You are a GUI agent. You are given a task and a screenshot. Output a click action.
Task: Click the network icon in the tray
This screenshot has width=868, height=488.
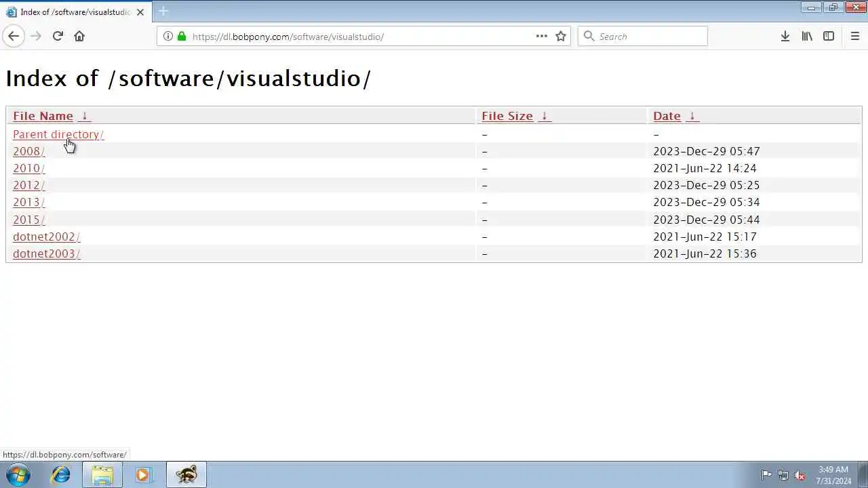pyautogui.click(x=783, y=475)
